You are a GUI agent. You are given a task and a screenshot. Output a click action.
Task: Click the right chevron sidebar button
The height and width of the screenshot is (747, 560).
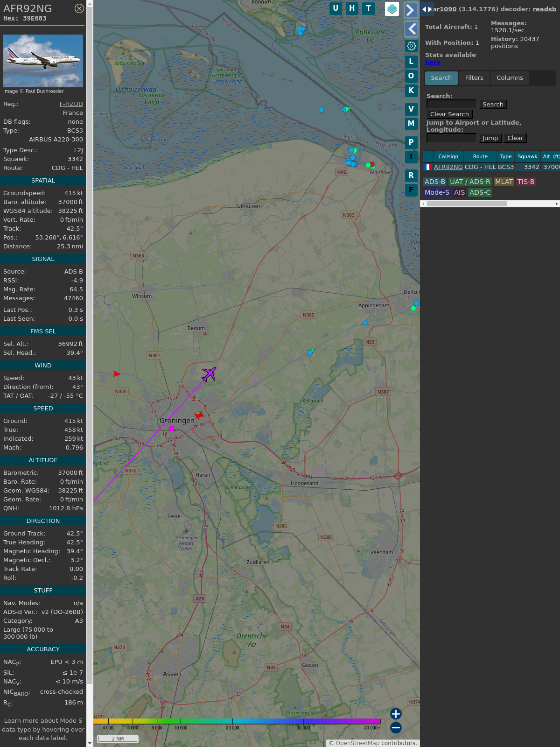pyautogui.click(x=411, y=10)
